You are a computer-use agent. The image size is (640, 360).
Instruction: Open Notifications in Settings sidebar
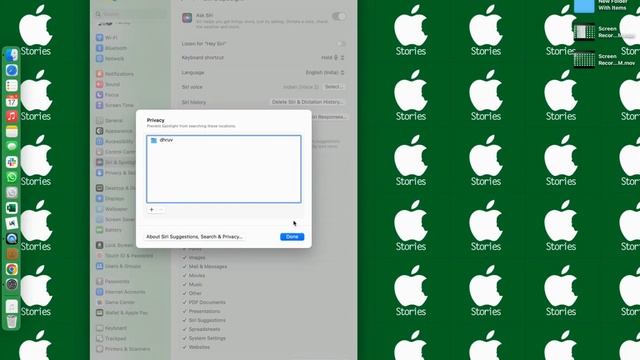[x=115, y=74]
